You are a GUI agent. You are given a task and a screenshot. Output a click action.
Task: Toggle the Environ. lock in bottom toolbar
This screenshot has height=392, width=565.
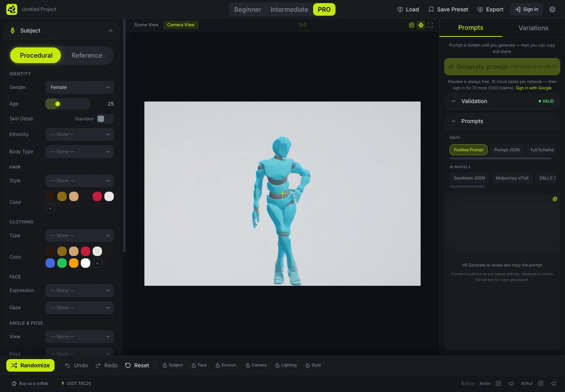226,365
